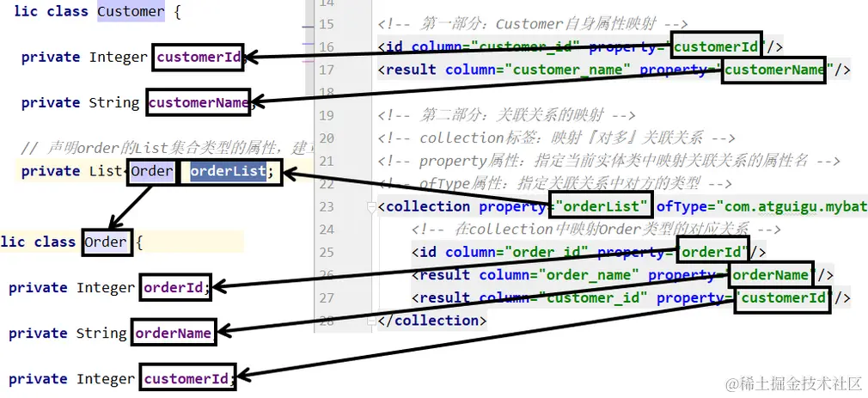Click the comment on line 24
The image size is (868, 398).
click(596, 230)
